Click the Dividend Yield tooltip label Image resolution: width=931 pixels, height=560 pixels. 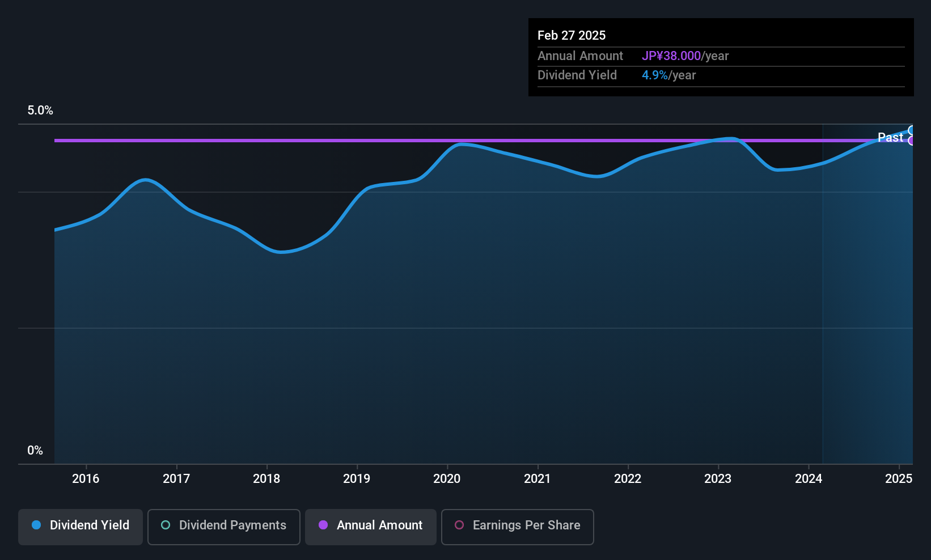577,75
